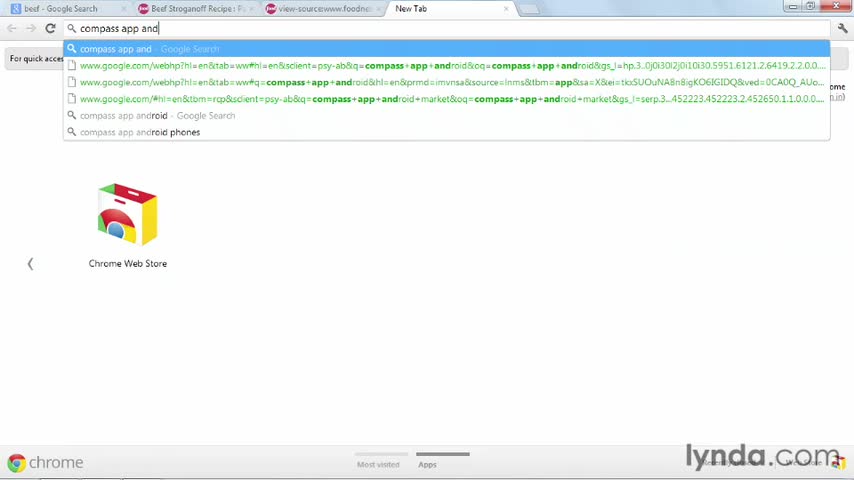Click the address bar with 'compass app and'
854x480 pixels.
pos(447,28)
